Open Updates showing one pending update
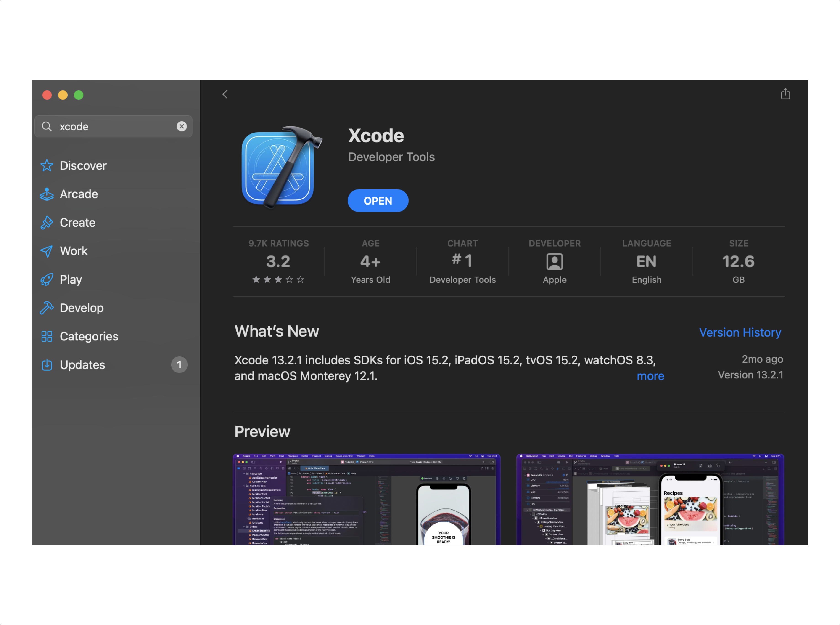This screenshot has height=625, width=840. pos(82,364)
